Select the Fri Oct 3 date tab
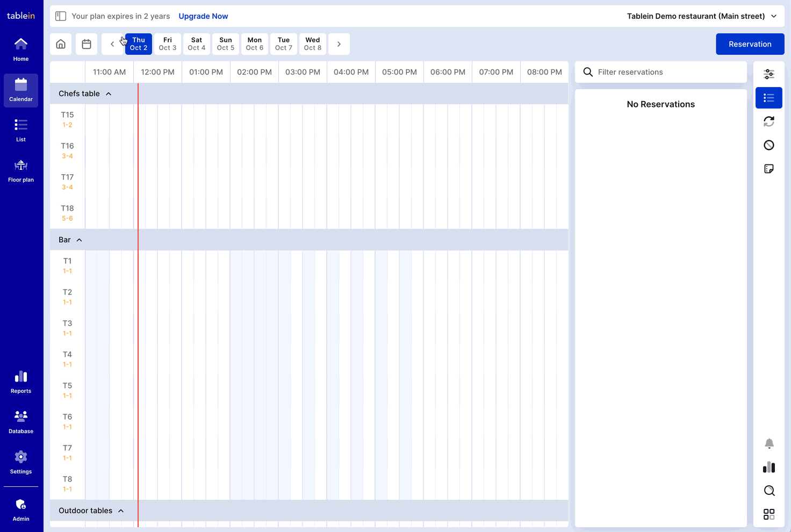The height and width of the screenshot is (532, 791). point(168,44)
